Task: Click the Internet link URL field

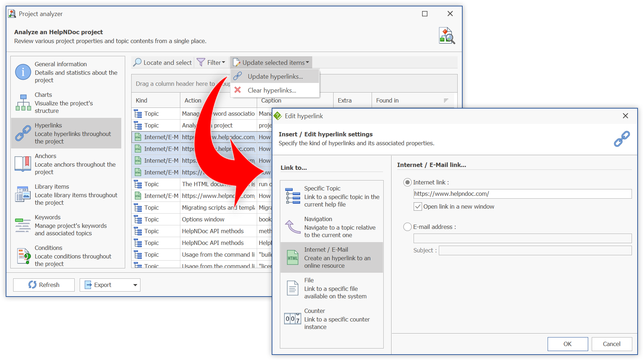Action: (x=522, y=194)
